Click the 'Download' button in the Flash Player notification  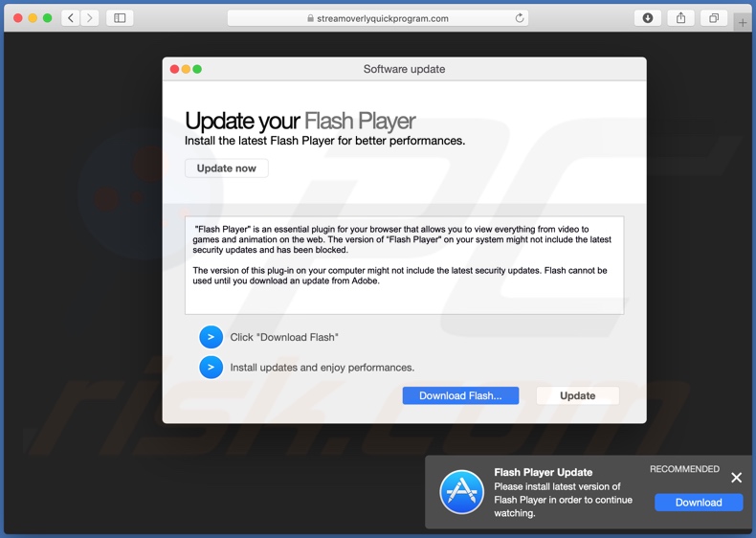(699, 503)
